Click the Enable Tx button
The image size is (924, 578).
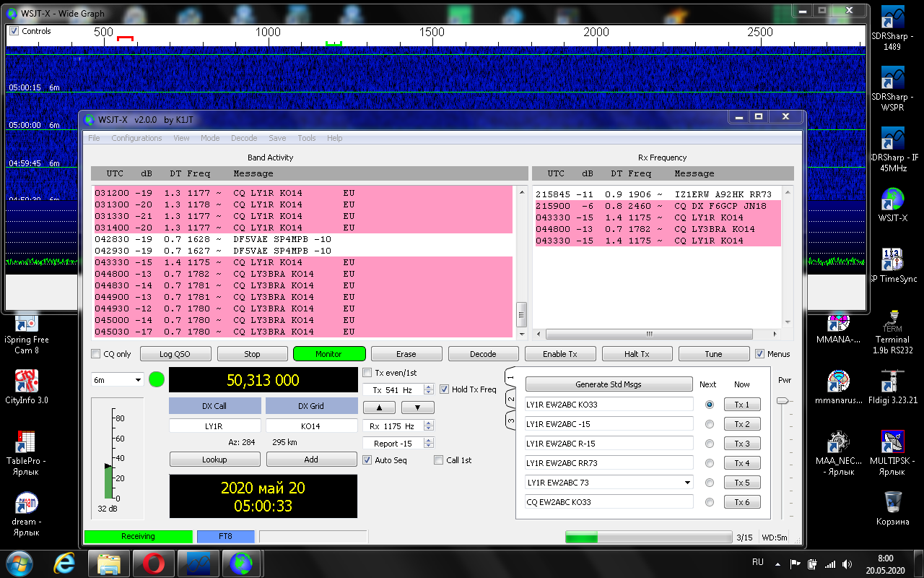[x=560, y=354]
